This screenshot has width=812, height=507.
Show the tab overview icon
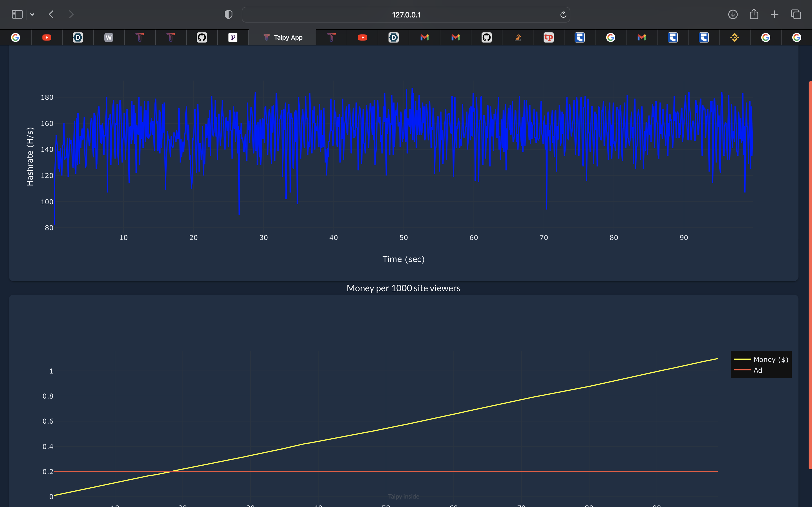[x=796, y=14]
